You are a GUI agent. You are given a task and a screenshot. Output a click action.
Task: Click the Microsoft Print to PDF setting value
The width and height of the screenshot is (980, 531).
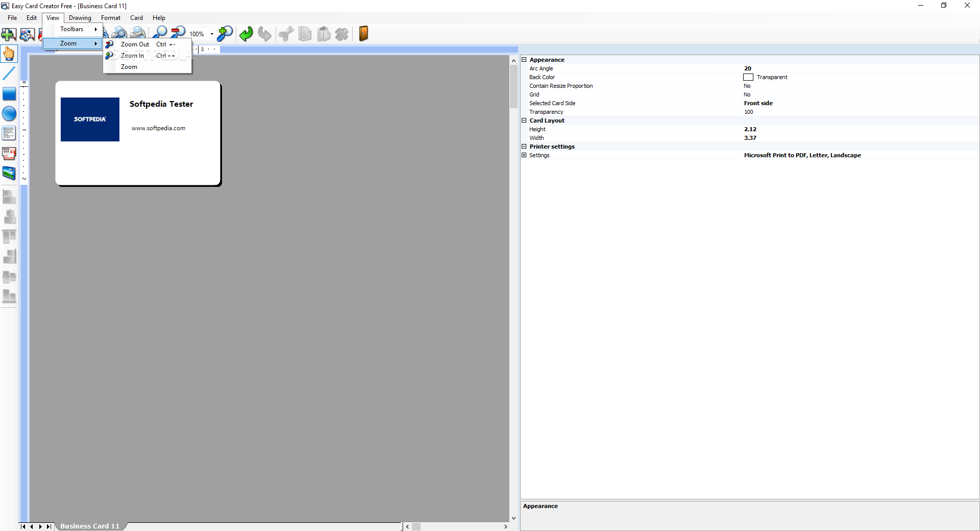pos(802,155)
